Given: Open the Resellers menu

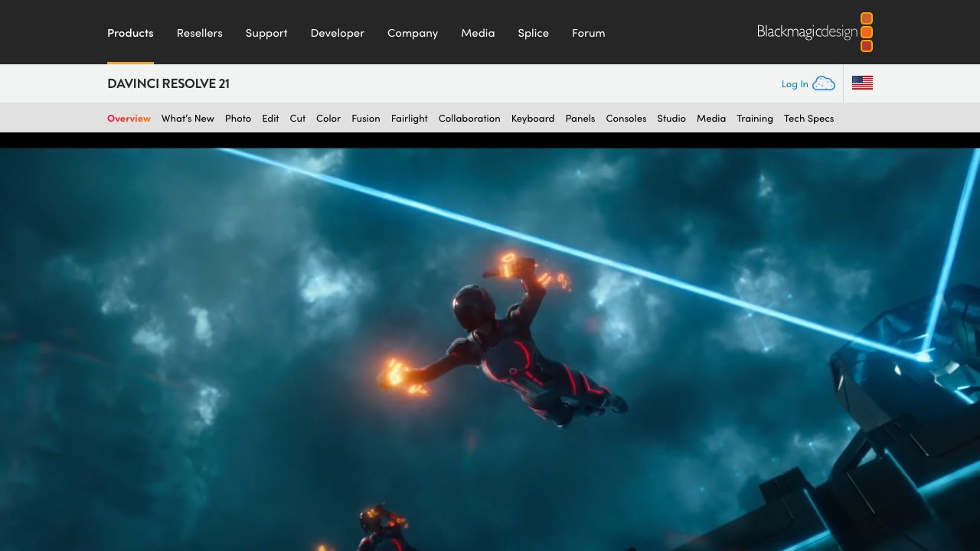Looking at the screenshot, I should pyautogui.click(x=200, y=33).
